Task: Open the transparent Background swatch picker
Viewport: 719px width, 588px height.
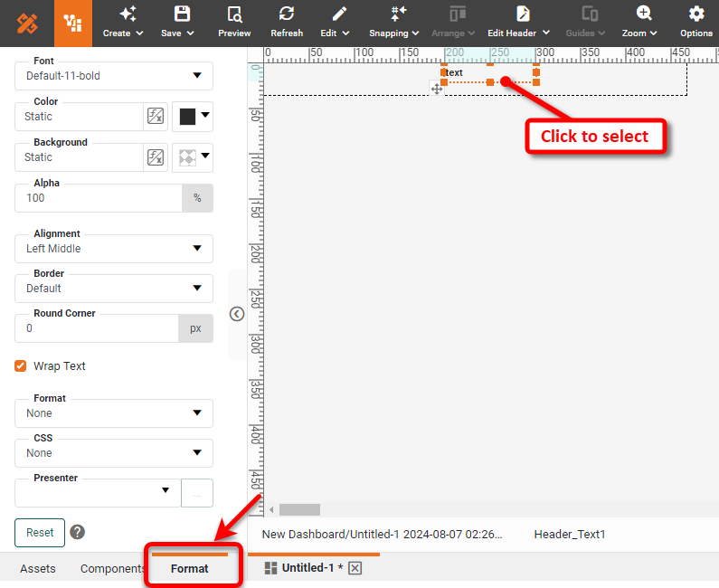Action: (193, 157)
